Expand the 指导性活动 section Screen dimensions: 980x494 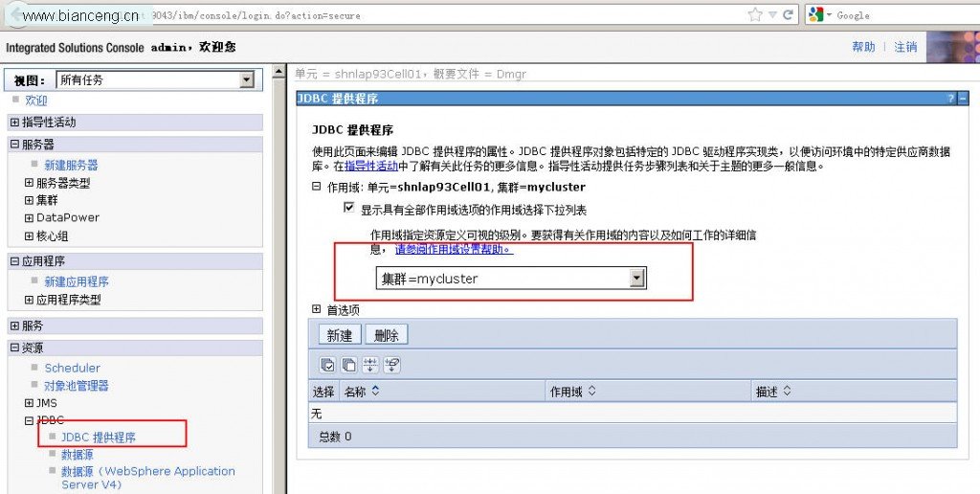click(15, 122)
